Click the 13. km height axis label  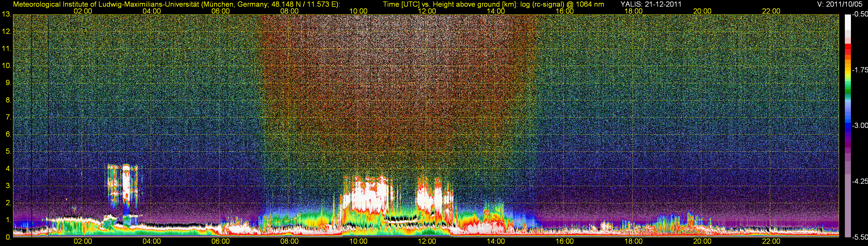pos(7,14)
